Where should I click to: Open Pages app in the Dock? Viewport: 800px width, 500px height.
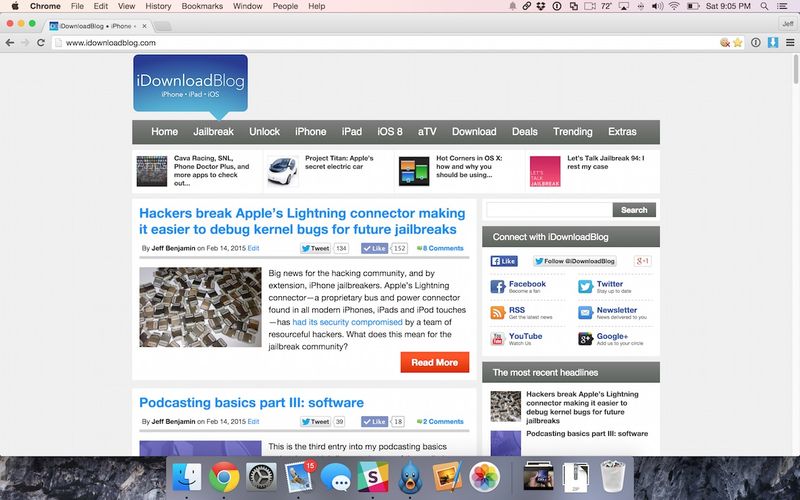point(447,477)
